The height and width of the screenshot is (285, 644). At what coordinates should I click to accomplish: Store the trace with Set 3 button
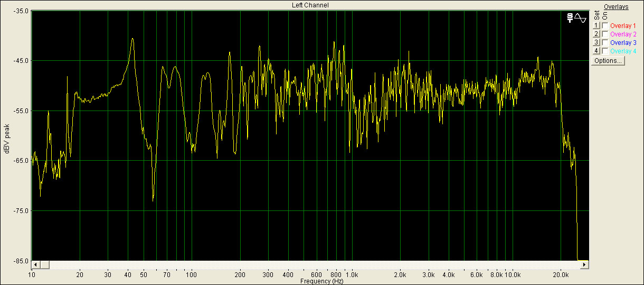[596, 42]
